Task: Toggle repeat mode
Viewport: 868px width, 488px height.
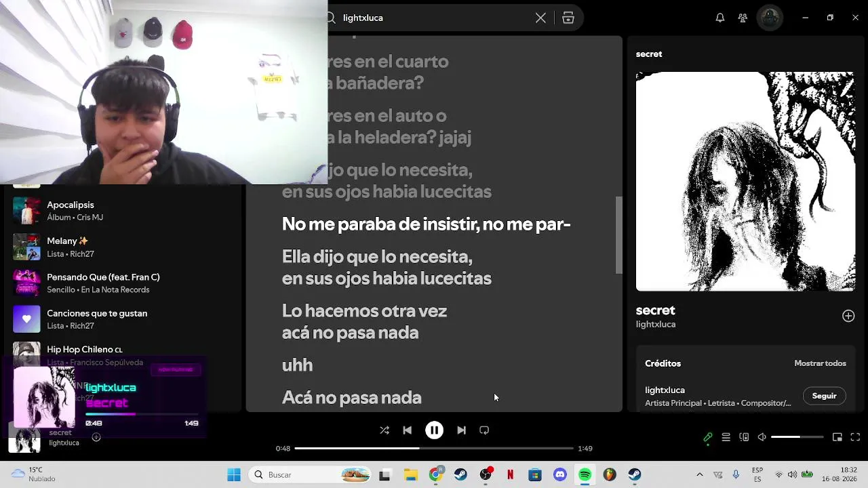Action: point(484,430)
